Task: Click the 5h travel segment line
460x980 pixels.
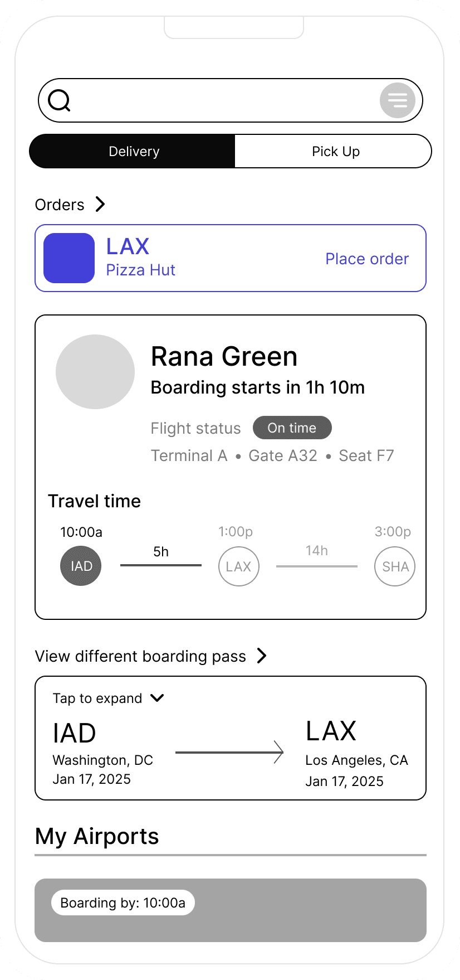Action: point(161,565)
